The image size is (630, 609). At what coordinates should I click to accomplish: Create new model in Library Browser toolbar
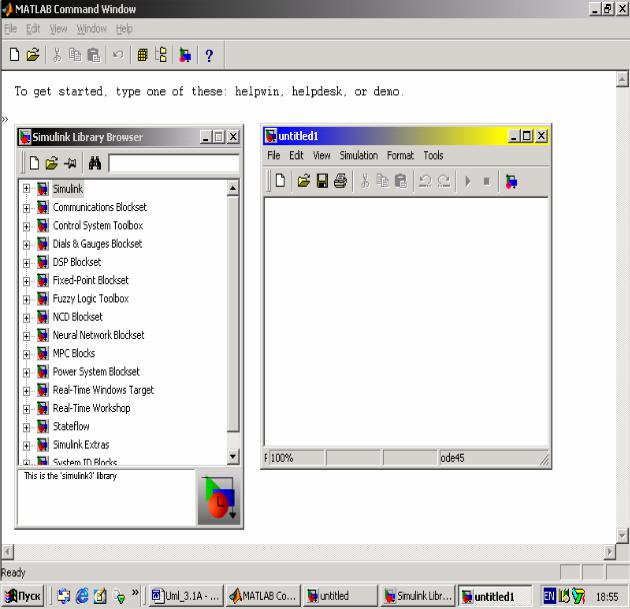point(35,163)
